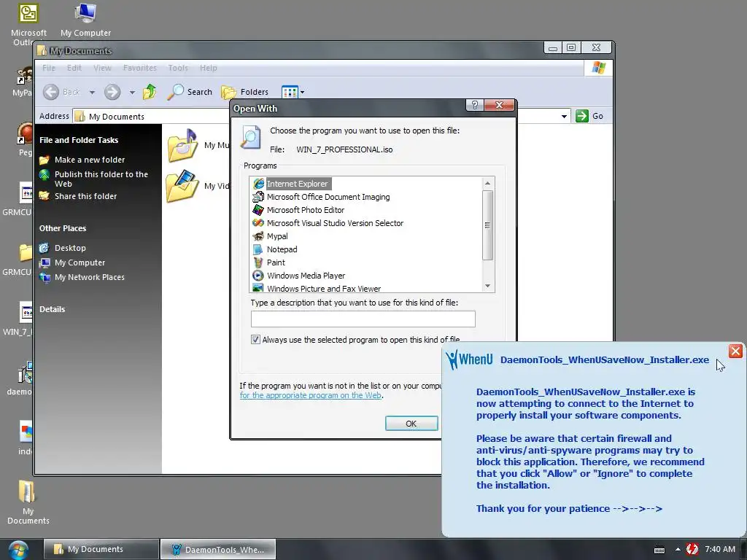Click program list scroll down arrow
The image size is (747, 560).
pos(487,286)
